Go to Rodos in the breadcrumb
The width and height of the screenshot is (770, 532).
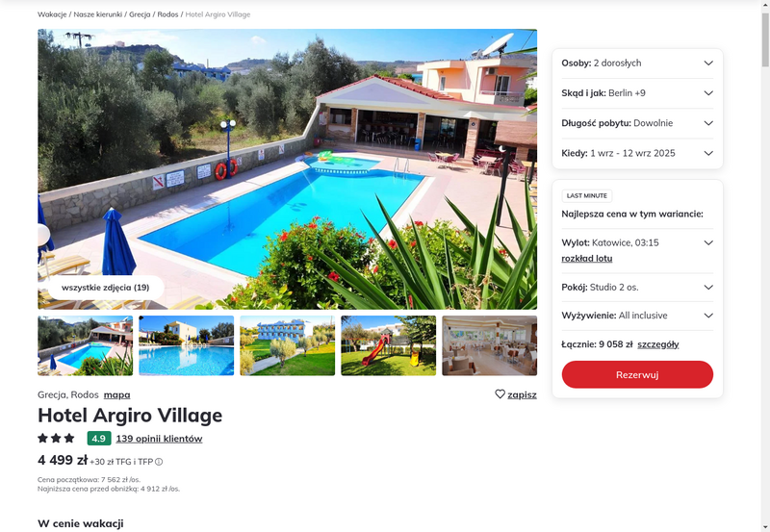pyautogui.click(x=167, y=14)
